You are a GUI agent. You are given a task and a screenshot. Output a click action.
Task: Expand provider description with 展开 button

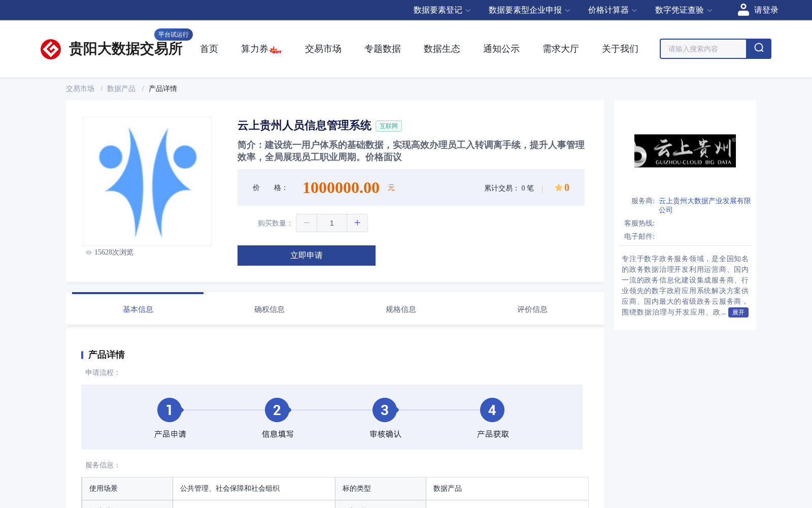tap(738, 312)
